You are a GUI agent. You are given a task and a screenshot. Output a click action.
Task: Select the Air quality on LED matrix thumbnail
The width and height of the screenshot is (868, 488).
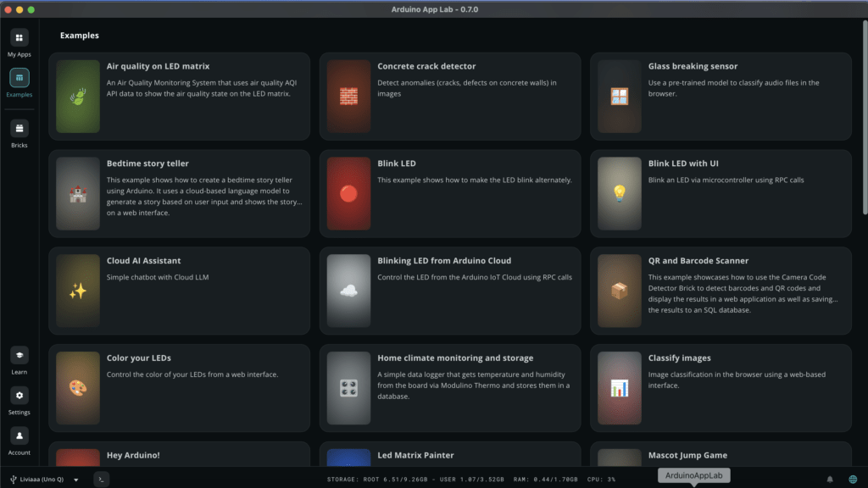(78, 97)
